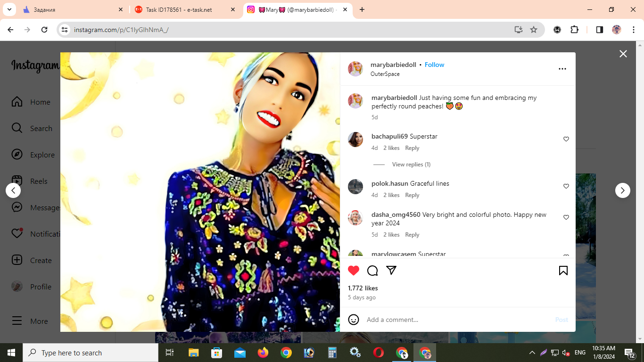Open marybarbiedoll profile from post header

(393, 65)
